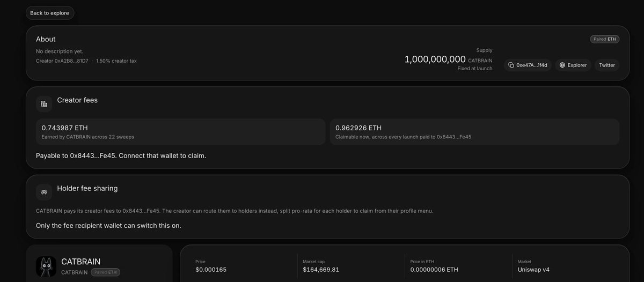Click the Market cap value $164,669.81
The width and height of the screenshot is (644, 282).
point(321,270)
